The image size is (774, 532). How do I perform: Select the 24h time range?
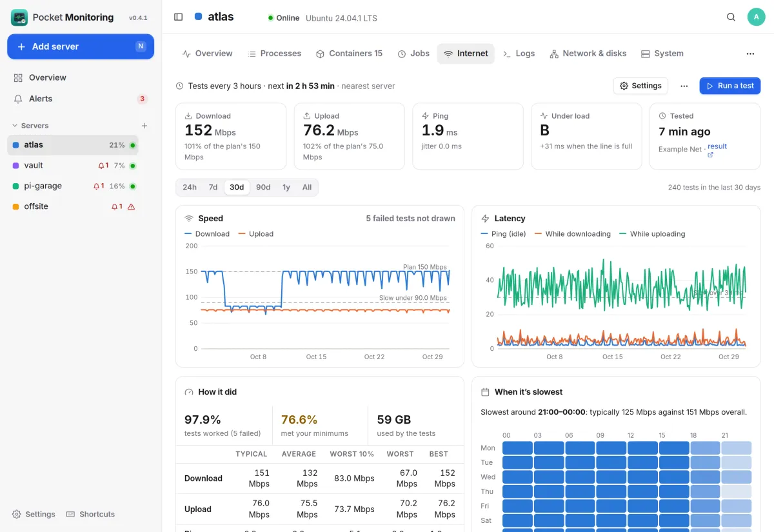coord(190,188)
